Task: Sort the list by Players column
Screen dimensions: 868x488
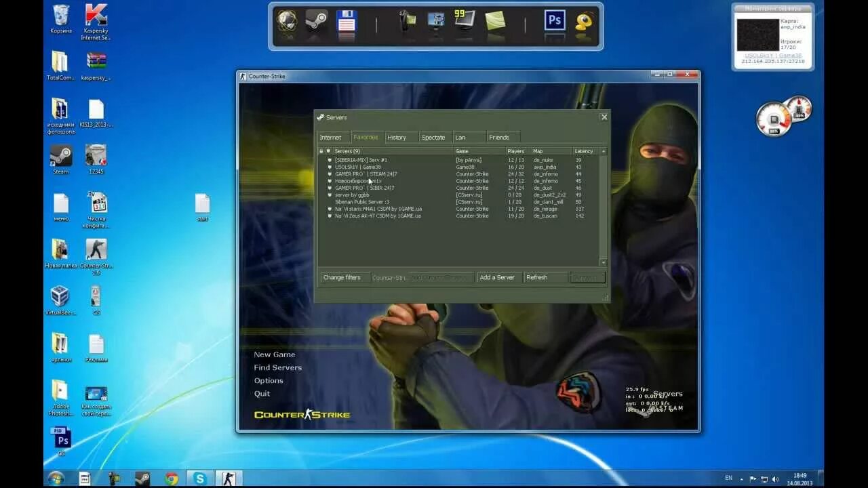Action: pos(518,151)
